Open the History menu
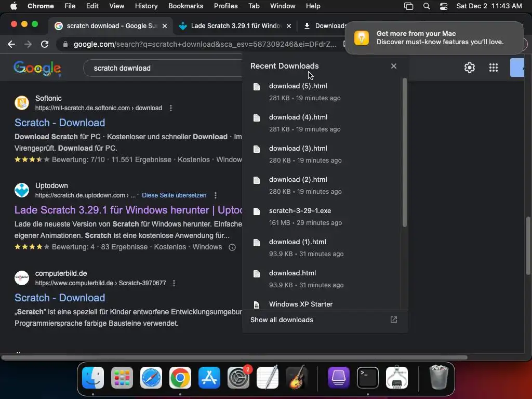The image size is (532, 399). (146, 6)
